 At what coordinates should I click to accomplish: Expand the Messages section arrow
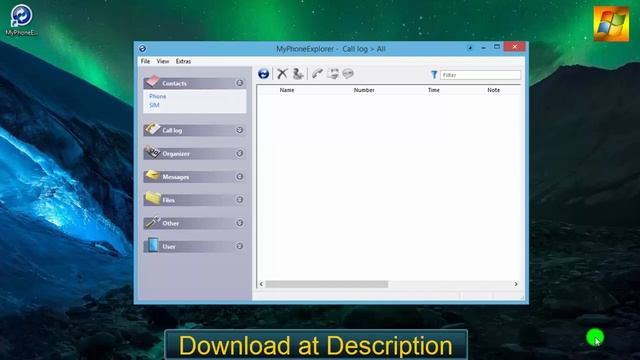tap(240, 177)
